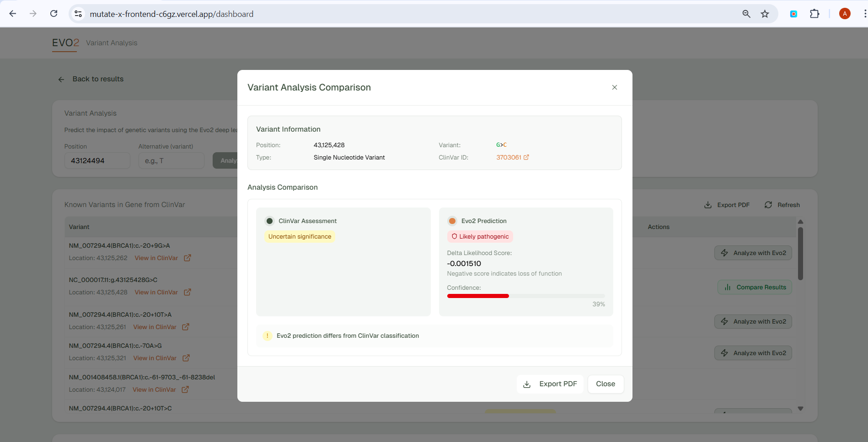Bookmark this page with the star icon
868x442 pixels.
765,14
